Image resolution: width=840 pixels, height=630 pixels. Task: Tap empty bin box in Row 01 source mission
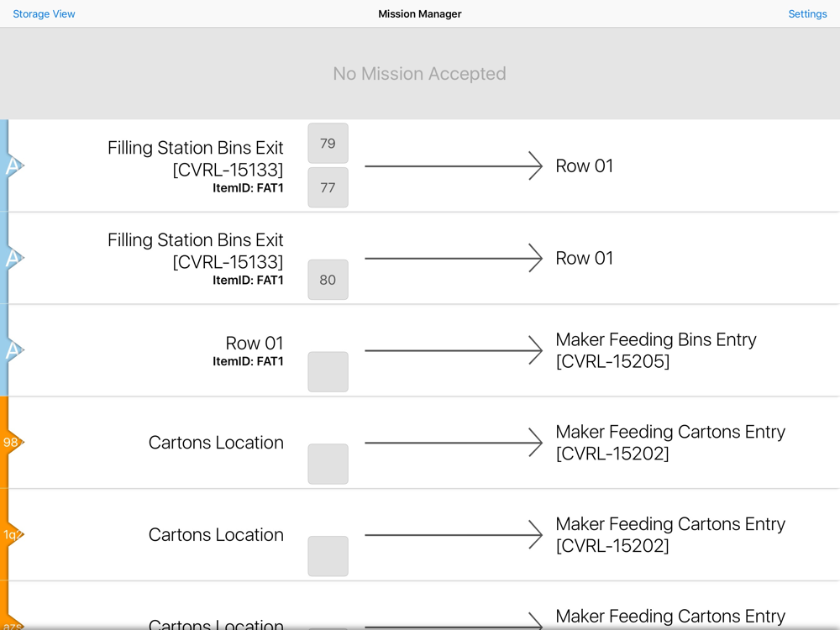point(328,372)
